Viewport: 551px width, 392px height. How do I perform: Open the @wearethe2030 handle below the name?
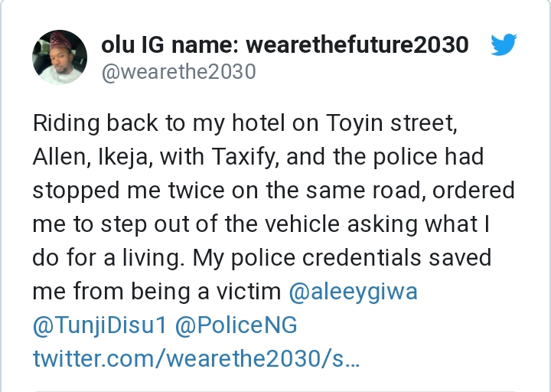click(178, 72)
